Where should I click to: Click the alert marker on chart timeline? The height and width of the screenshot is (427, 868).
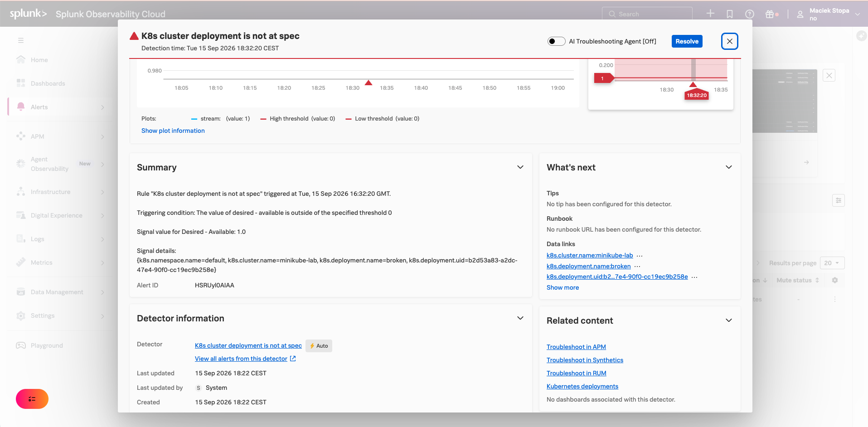369,82
